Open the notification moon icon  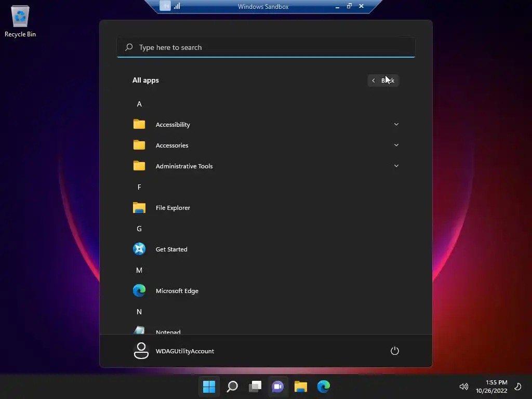[x=518, y=387]
